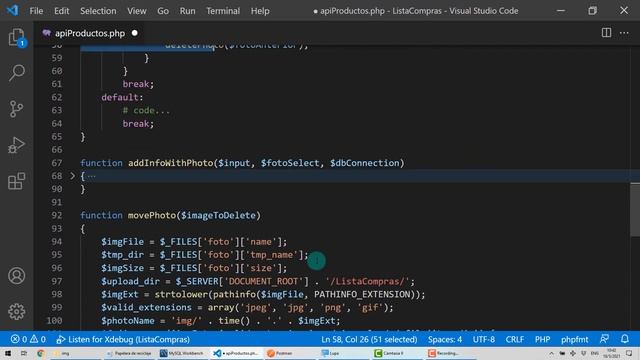Click the VS Code logo icon
The height and width of the screenshot is (360, 640).
click(x=12, y=10)
